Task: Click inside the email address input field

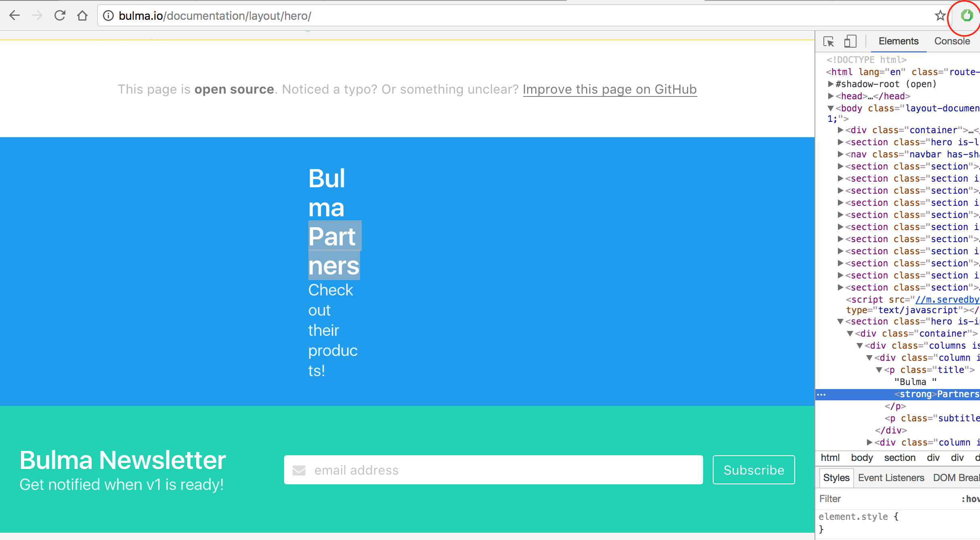Action: click(x=444, y=469)
